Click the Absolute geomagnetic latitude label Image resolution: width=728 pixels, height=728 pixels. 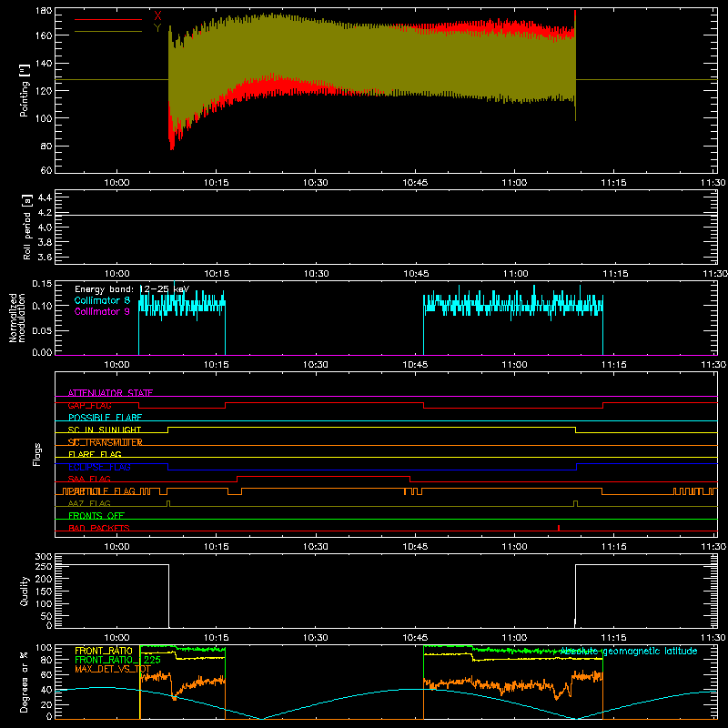click(629, 651)
